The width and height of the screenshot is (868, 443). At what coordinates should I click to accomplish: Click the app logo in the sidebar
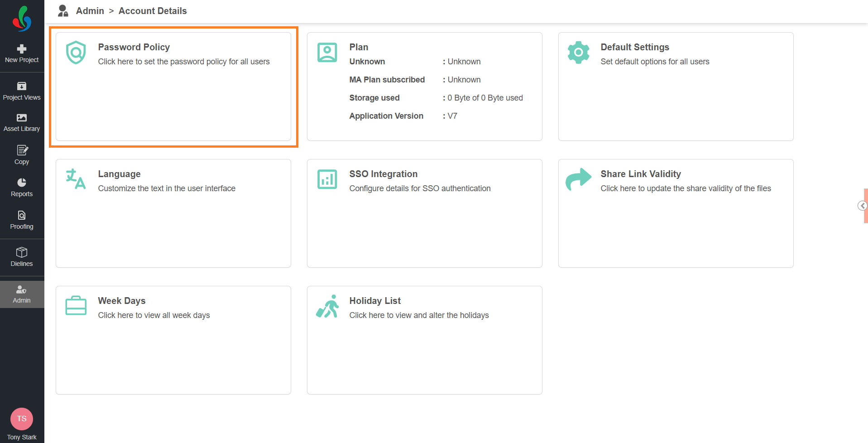22,19
